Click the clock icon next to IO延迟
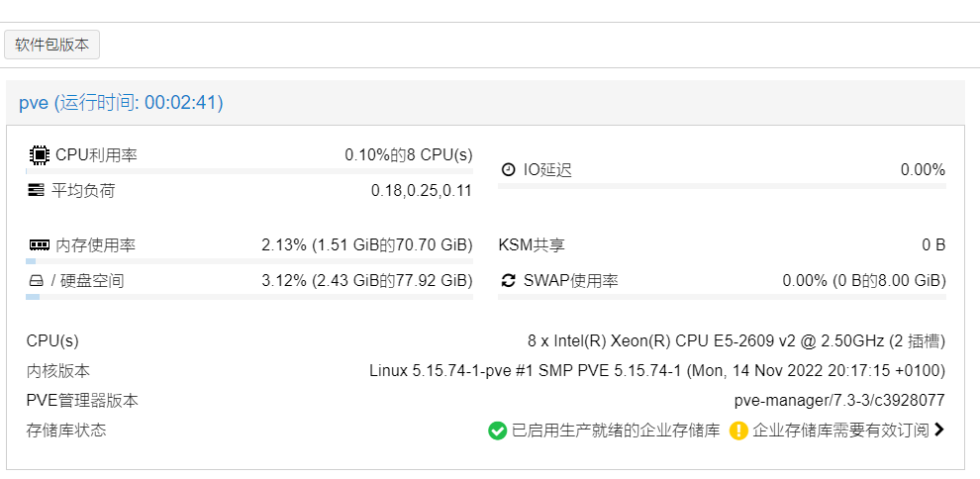This screenshot has height=479, width=980. (x=509, y=169)
